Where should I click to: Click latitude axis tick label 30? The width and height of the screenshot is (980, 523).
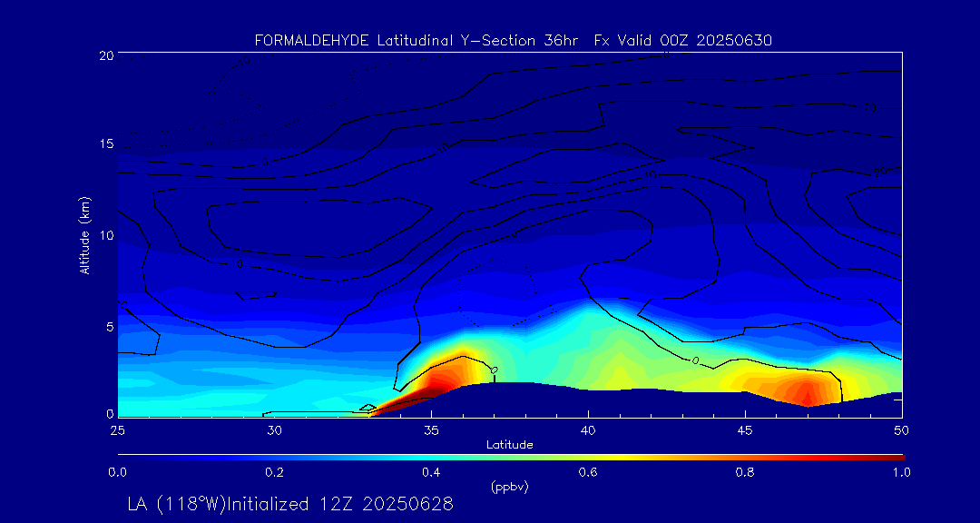coord(274,429)
